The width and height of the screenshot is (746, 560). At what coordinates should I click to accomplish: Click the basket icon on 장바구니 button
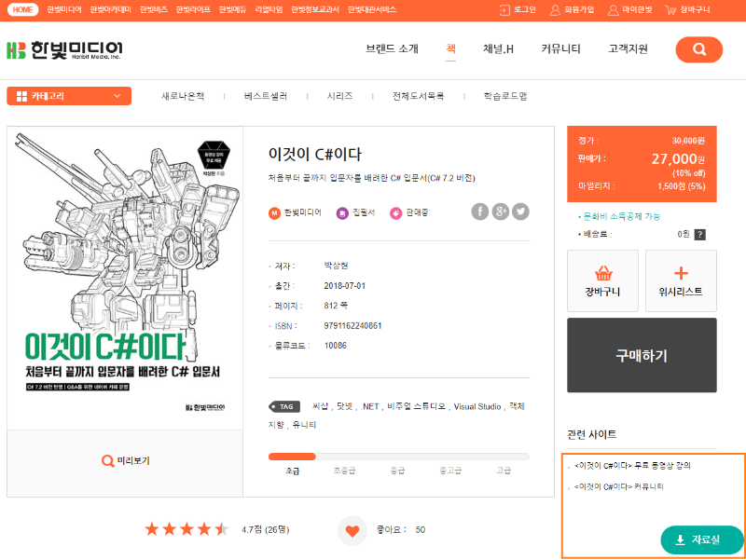[603, 273]
